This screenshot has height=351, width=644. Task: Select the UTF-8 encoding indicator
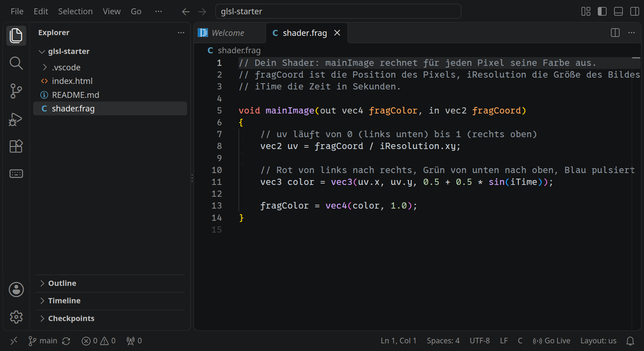click(480, 341)
